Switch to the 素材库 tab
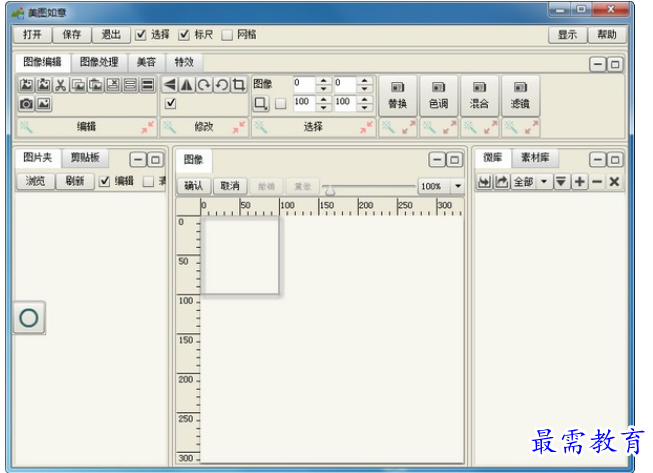Image resolution: width=653 pixels, height=473 pixels. 535,157
